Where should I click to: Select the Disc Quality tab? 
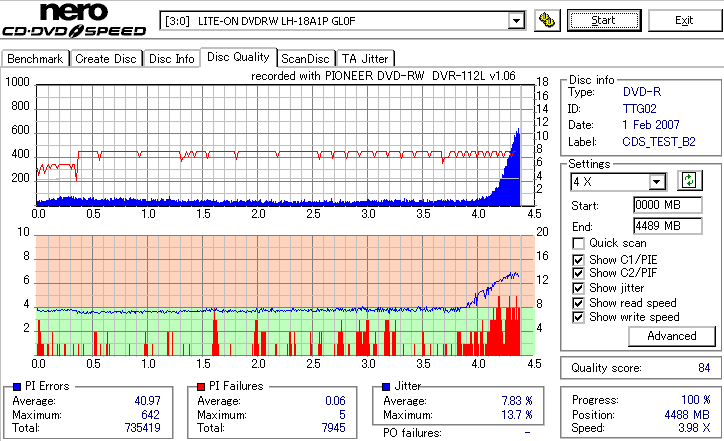tap(238, 57)
